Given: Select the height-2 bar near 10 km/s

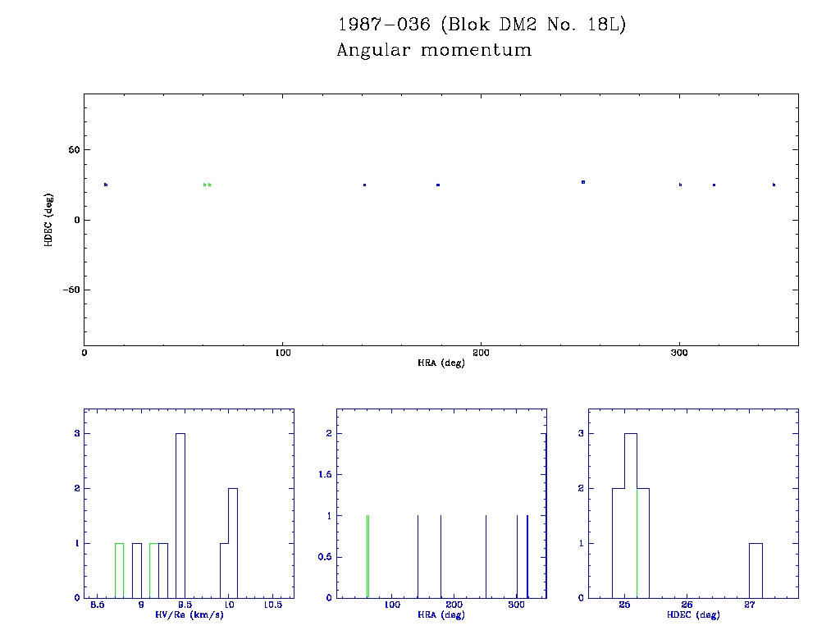Looking at the screenshot, I should tap(233, 542).
